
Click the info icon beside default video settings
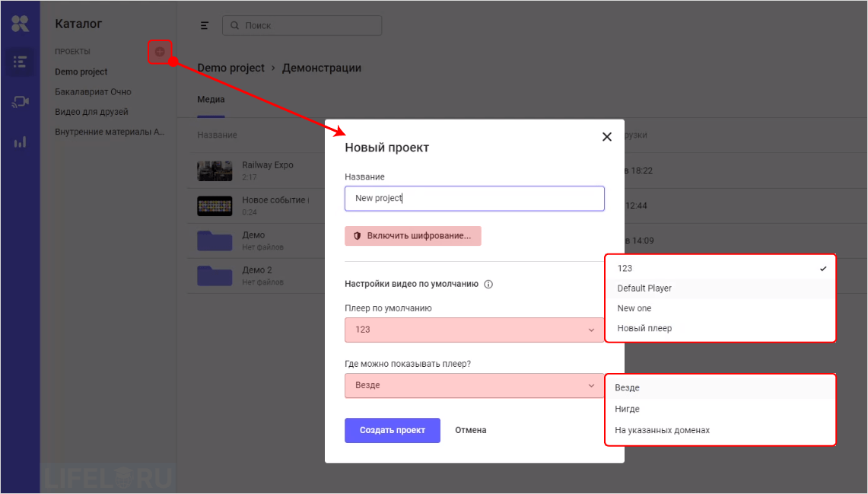(488, 285)
